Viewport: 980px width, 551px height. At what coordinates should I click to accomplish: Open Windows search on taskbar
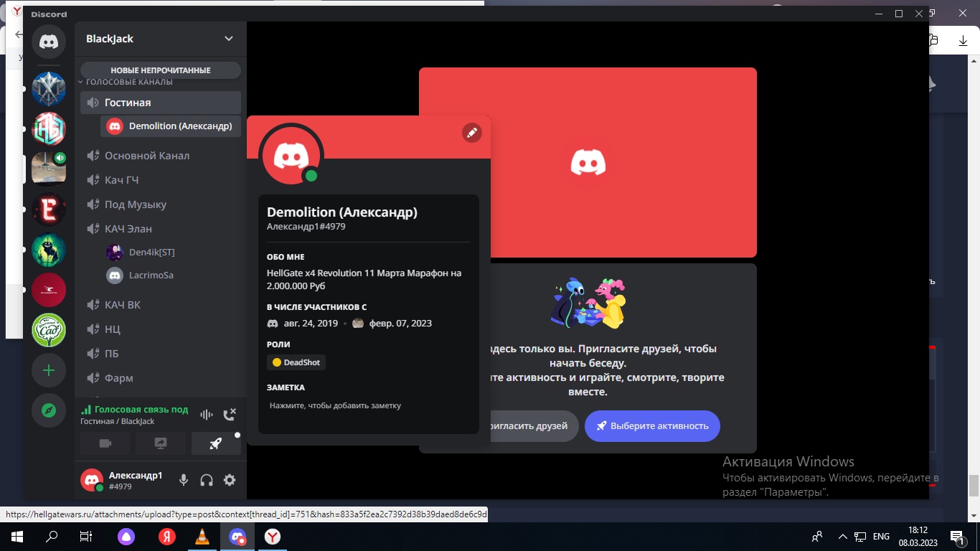pos(52,536)
